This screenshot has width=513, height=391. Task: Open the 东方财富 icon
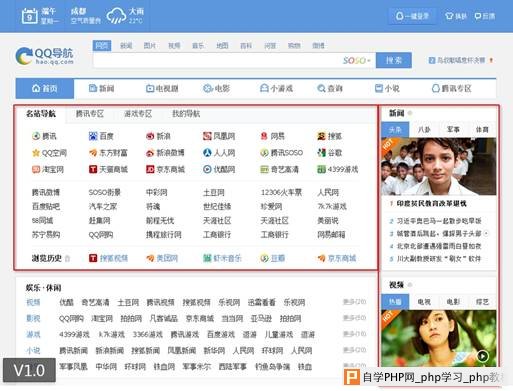tap(93, 153)
